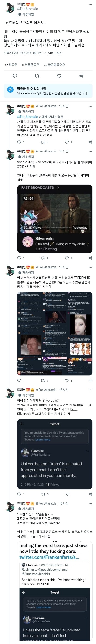Share the main tweet via the share icon

click(x=81, y=76)
